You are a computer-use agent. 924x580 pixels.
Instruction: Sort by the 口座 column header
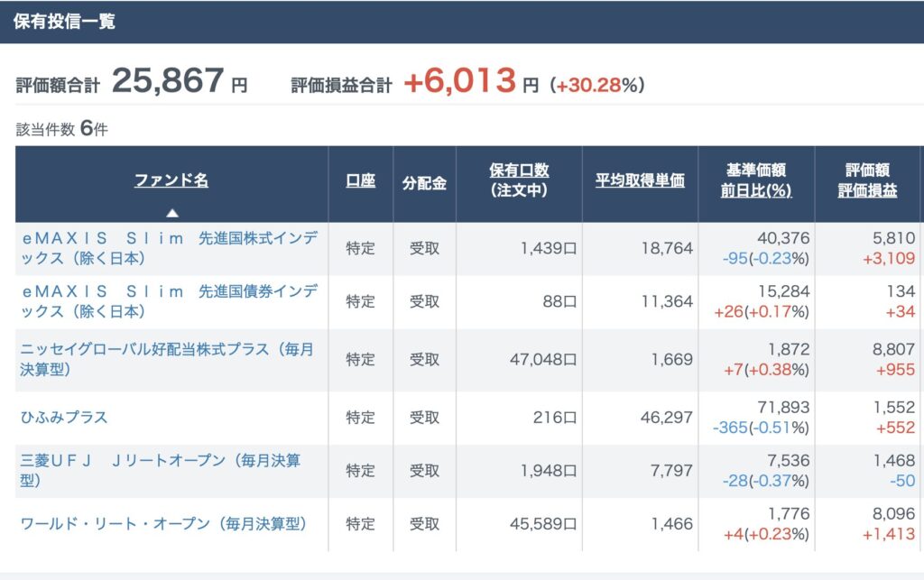tap(360, 180)
